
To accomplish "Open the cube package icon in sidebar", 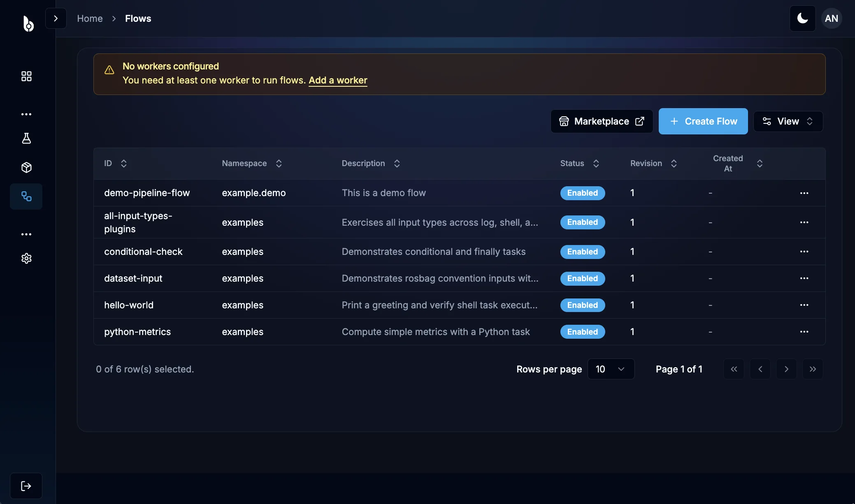I will click(26, 167).
